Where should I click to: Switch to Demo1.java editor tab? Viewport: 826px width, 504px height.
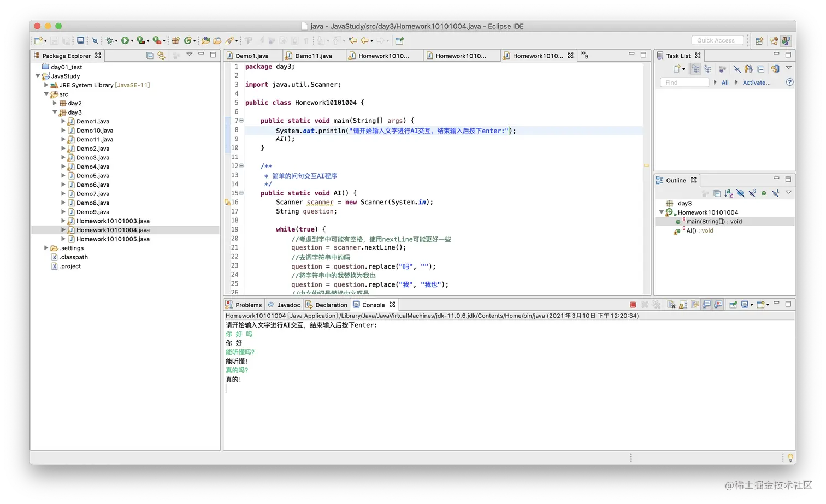[252, 56]
